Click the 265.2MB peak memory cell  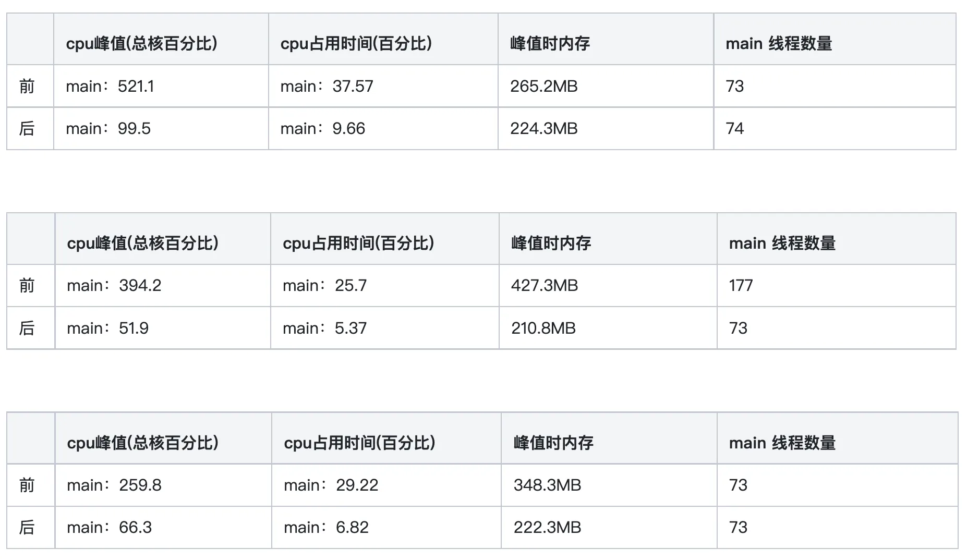coord(543,86)
